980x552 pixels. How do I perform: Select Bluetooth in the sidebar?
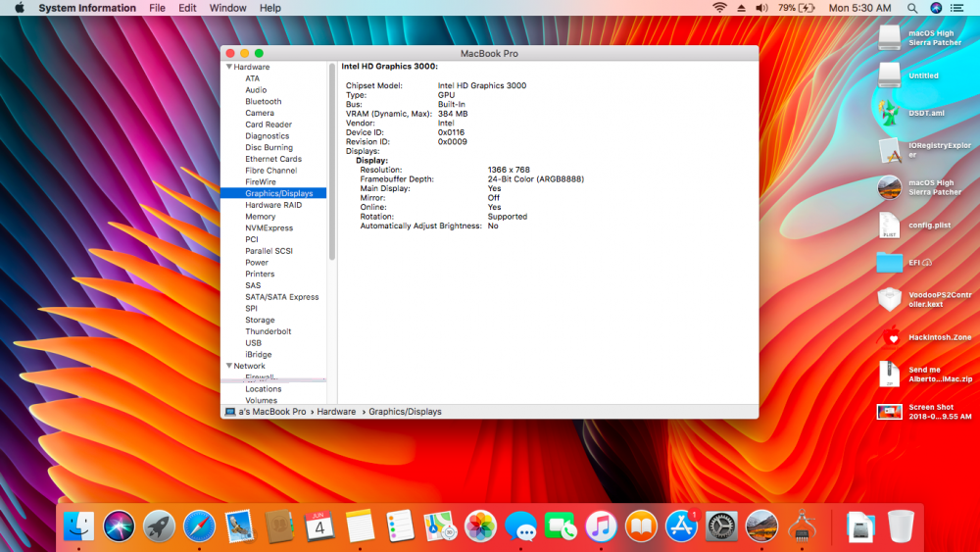pyautogui.click(x=263, y=101)
